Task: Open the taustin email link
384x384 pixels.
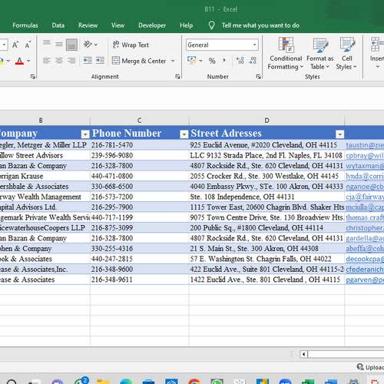Action: tap(365, 145)
